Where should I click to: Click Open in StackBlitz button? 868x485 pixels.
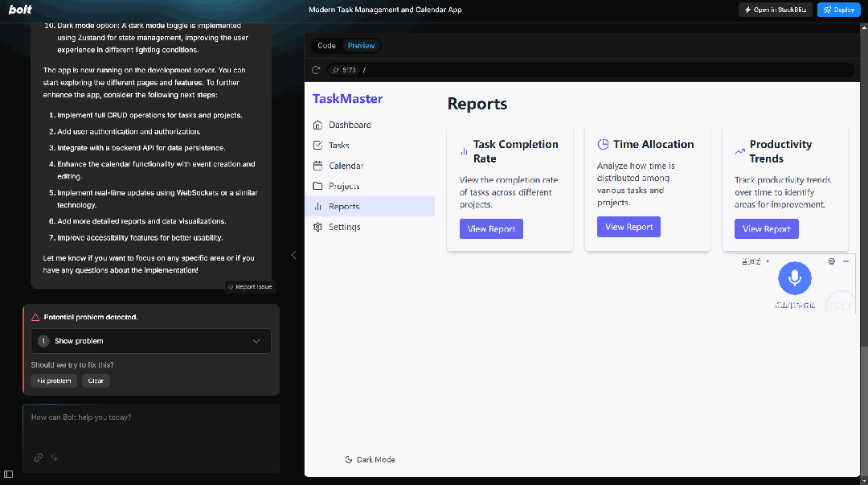pos(775,10)
